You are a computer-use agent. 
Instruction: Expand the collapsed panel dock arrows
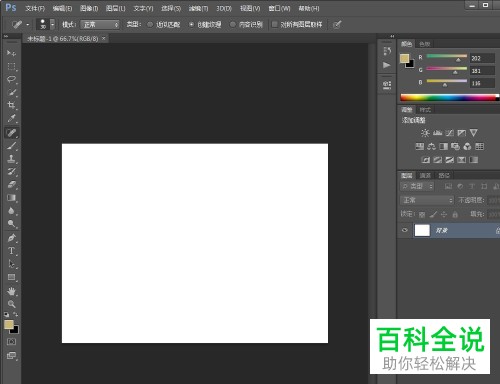[x=392, y=36]
